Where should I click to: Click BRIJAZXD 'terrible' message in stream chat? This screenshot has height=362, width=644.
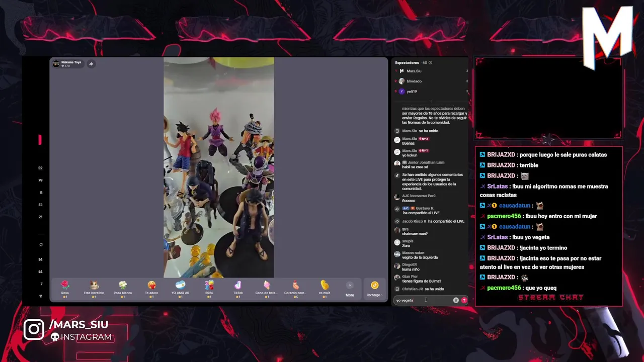point(509,165)
